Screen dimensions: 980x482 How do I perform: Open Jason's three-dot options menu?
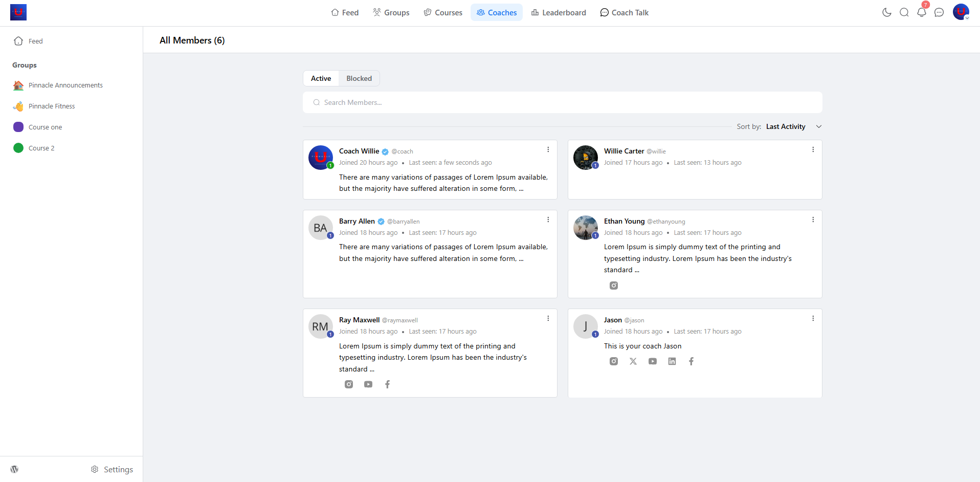point(813,318)
